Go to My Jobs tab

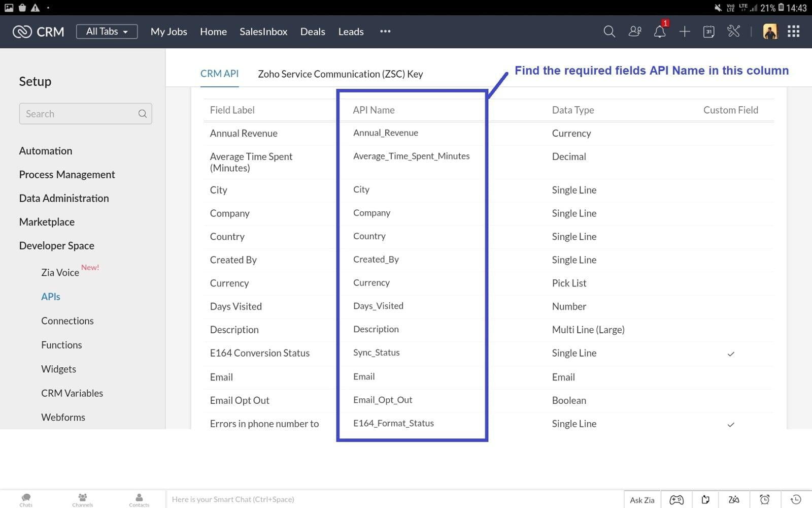(168, 31)
